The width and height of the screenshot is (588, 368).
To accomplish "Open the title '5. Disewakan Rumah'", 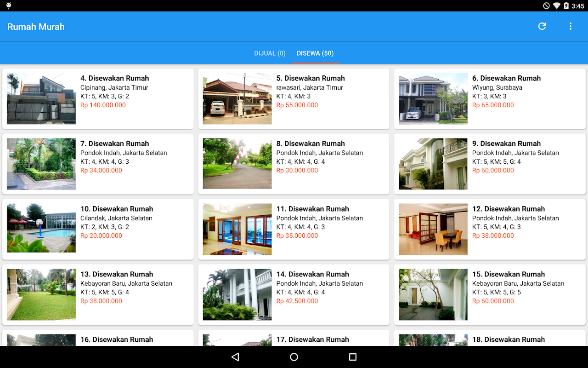I will [x=311, y=78].
